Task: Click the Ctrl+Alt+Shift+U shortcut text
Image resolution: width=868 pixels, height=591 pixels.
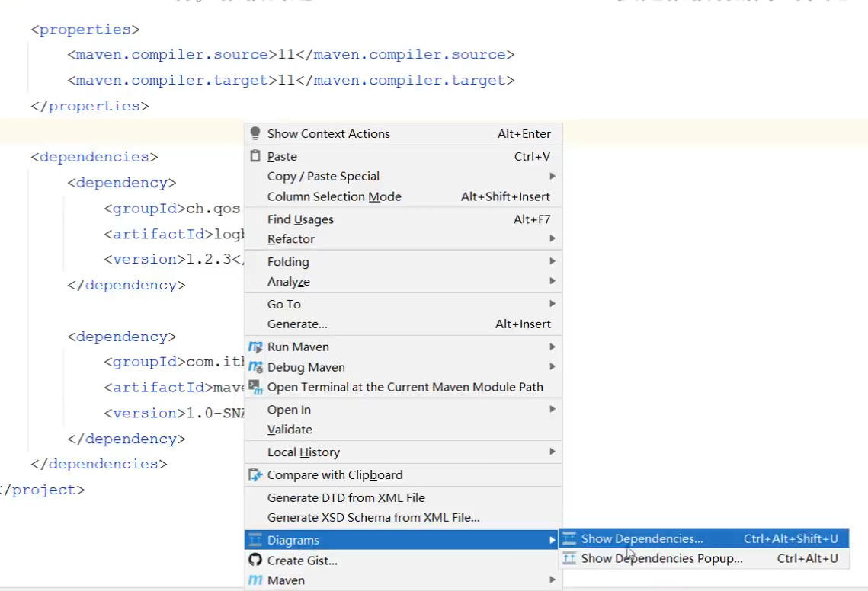Action: [790, 538]
